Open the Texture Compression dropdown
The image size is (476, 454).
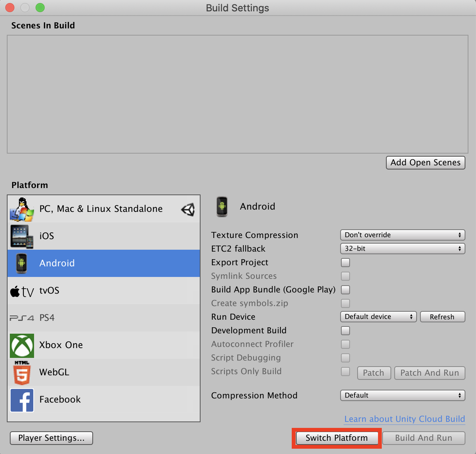click(403, 235)
